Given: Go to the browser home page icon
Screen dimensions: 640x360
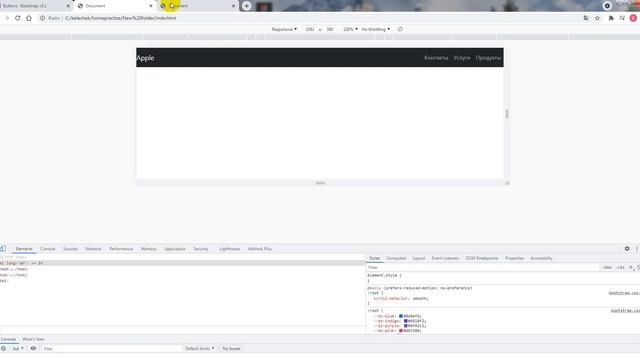Looking at the screenshot, I should [29, 18].
